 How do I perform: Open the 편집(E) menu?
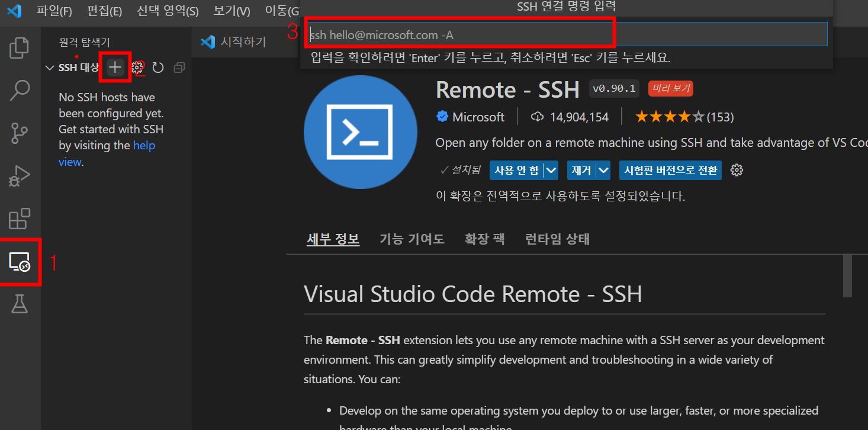pos(104,11)
